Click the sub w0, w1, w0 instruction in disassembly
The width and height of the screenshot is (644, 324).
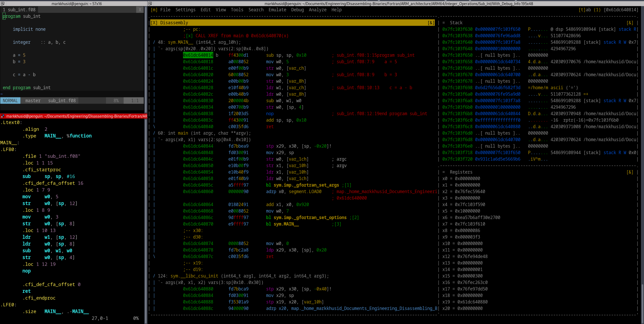pos(283,101)
